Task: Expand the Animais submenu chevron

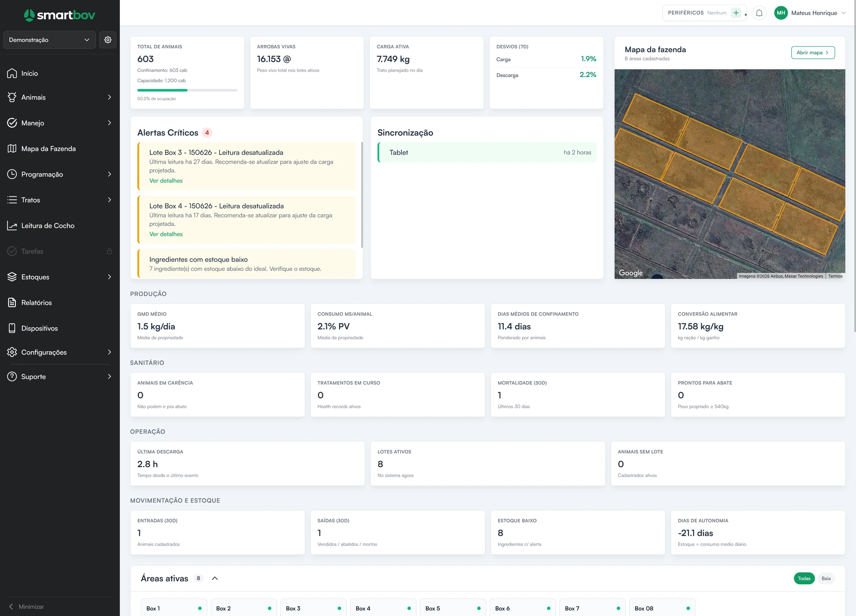Action: tap(110, 97)
